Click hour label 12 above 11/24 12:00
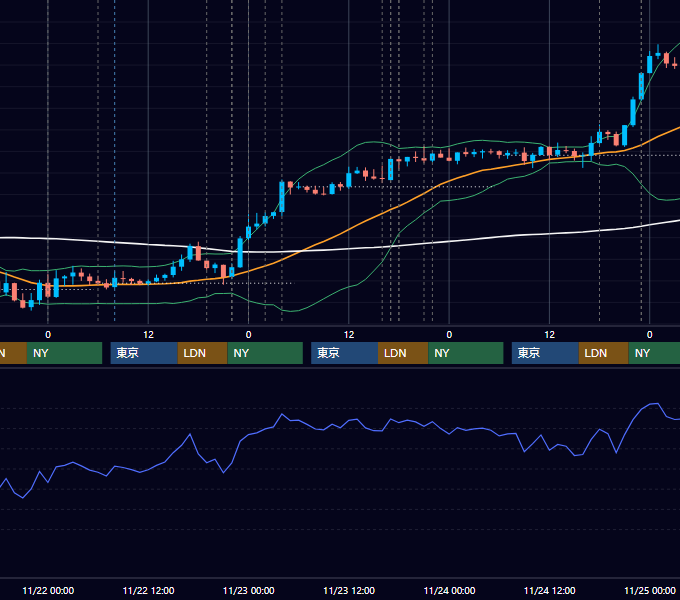The image size is (680, 600). coord(549,335)
